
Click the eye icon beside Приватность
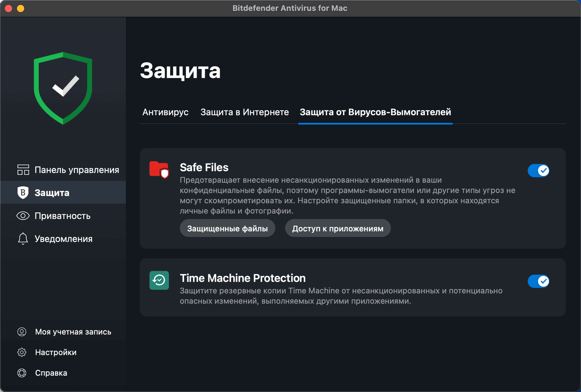[x=23, y=216]
